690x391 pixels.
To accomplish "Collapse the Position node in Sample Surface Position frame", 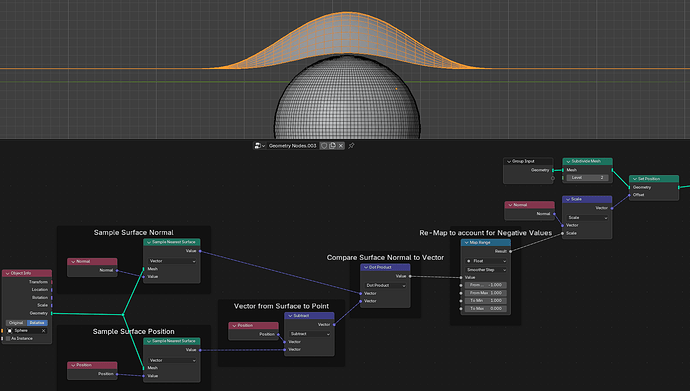I will point(73,365).
